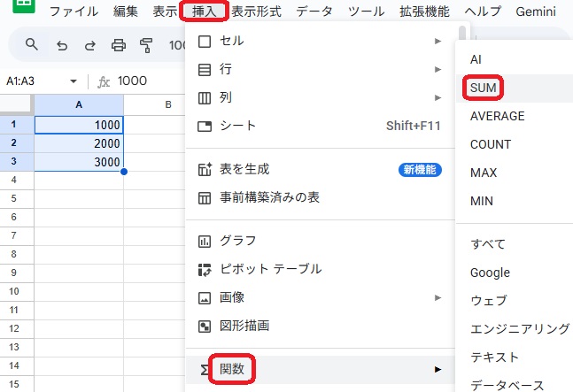Open the 表示形式 menu

[x=256, y=12]
